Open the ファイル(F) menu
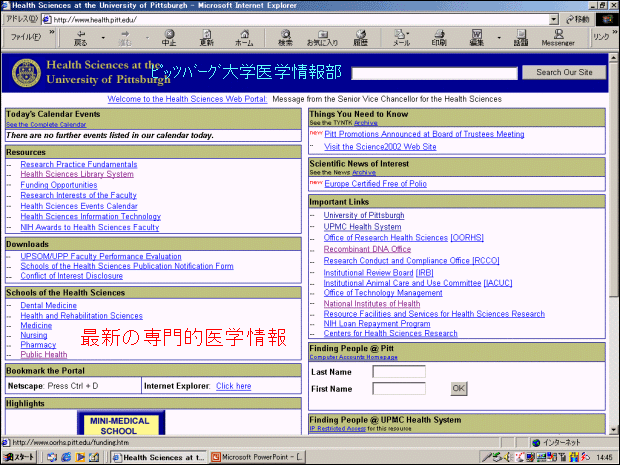The height and width of the screenshot is (465, 620). [x=25, y=37]
